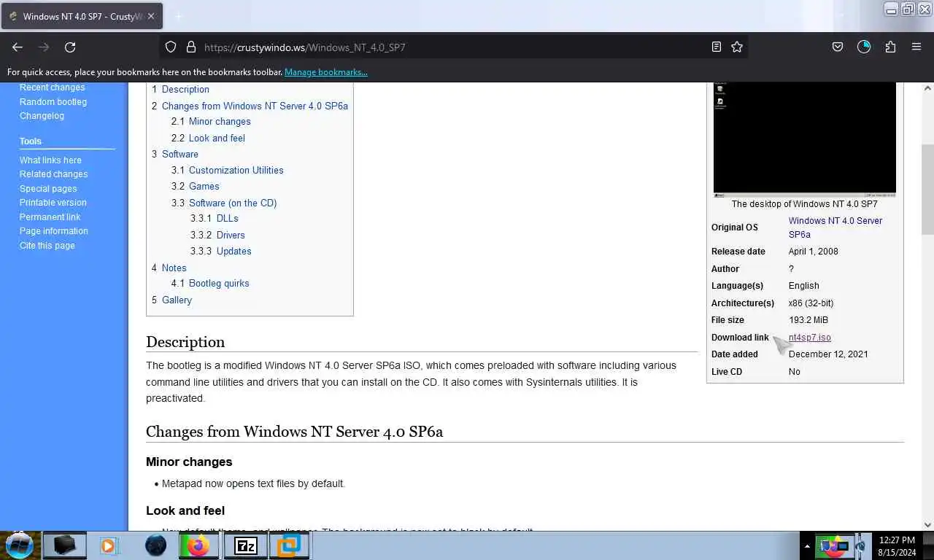This screenshot has width=934, height=560.
Task: Open Related changes under Tools
Action: click(53, 174)
